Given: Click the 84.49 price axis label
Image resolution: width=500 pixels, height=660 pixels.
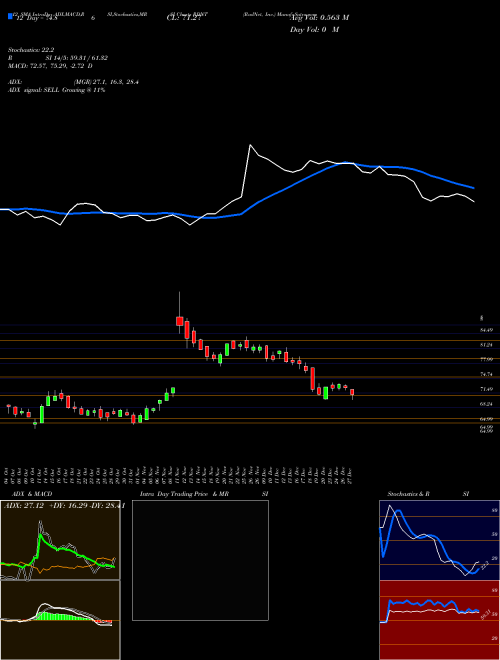Looking at the screenshot, I should (486, 330).
